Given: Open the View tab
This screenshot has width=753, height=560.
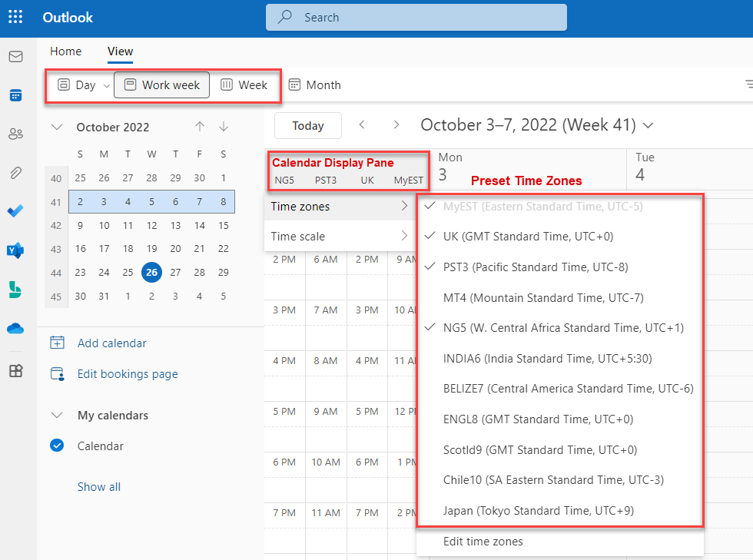Looking at the screenshot, I should [x=120, y=51].
